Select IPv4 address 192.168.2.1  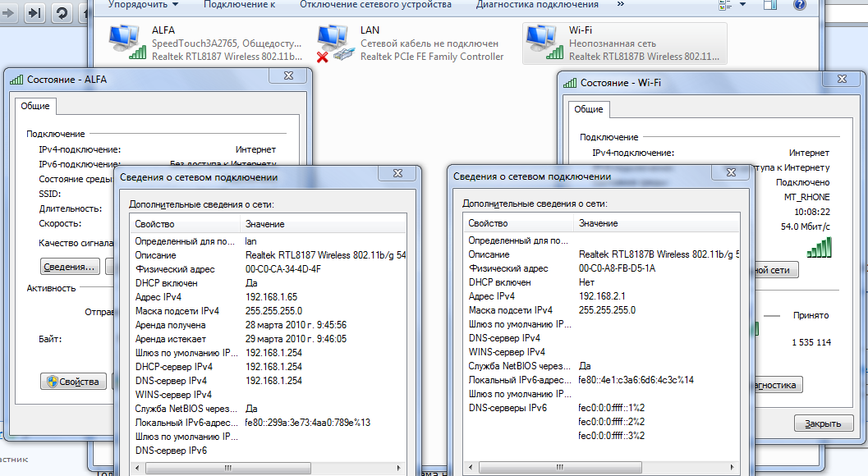pos(602,296)
